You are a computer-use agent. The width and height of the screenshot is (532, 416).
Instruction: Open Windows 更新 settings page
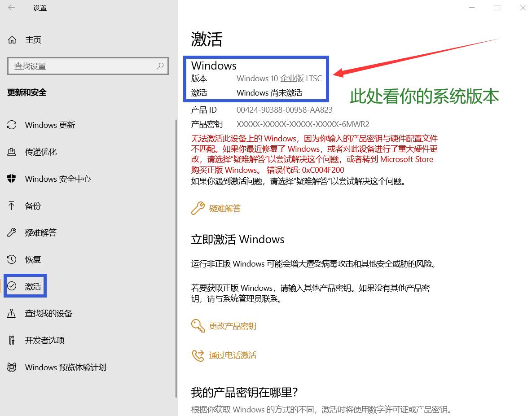50,125
